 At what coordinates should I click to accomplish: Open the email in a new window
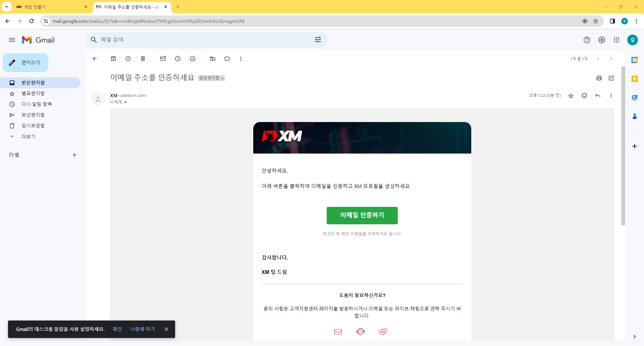coord(611,78)
